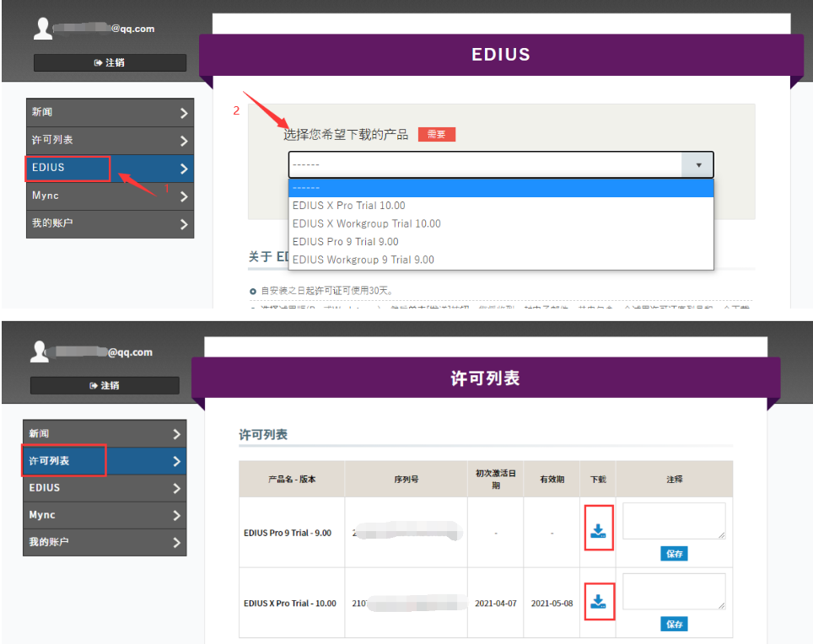
Task: Choose EDIUS X Workgroup Trial 10.00 option
Action: click(366, 223)
